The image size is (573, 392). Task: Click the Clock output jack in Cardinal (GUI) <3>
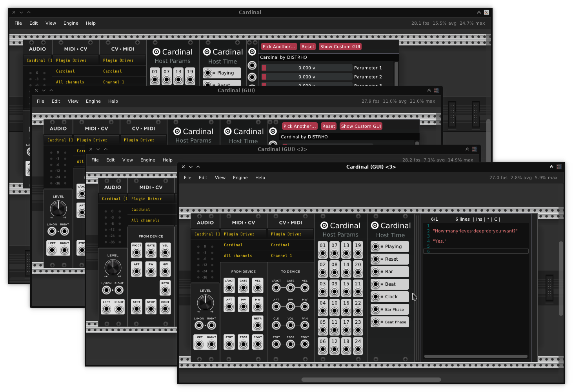coord(376,297)
